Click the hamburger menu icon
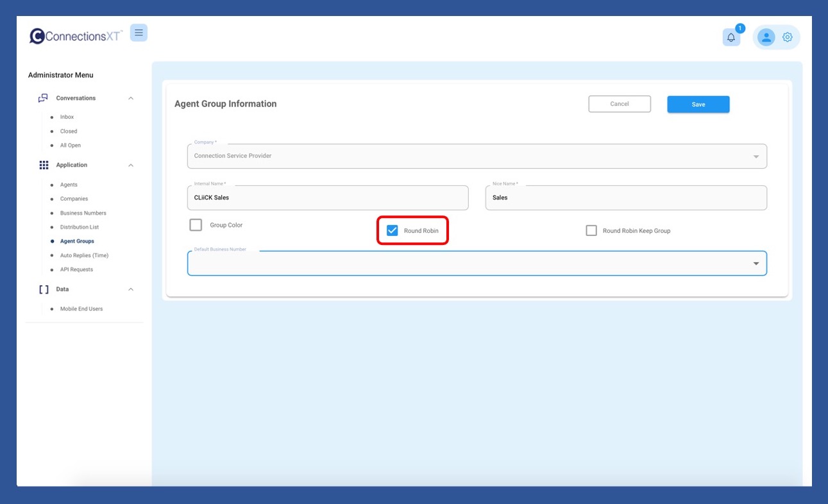This screenshot has width=828, height=504. [139, 33]
